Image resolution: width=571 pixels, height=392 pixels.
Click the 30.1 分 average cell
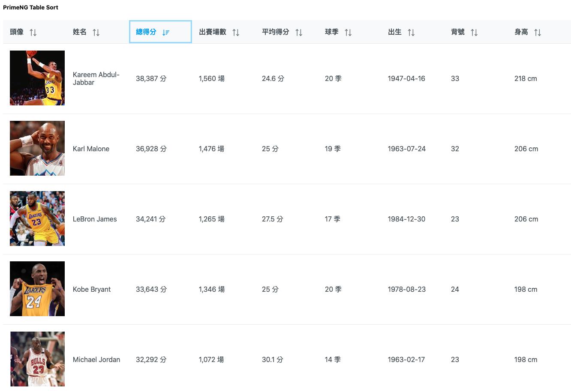pos(273,360)
